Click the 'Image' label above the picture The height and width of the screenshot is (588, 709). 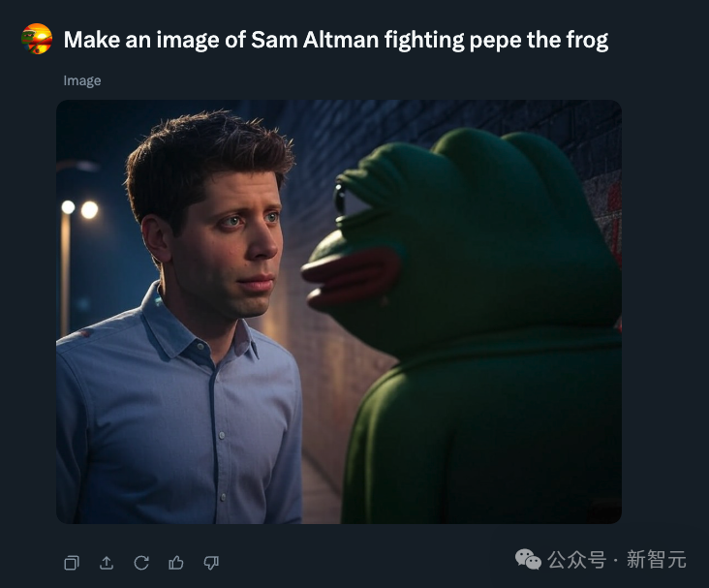click(x=81, y=80)
